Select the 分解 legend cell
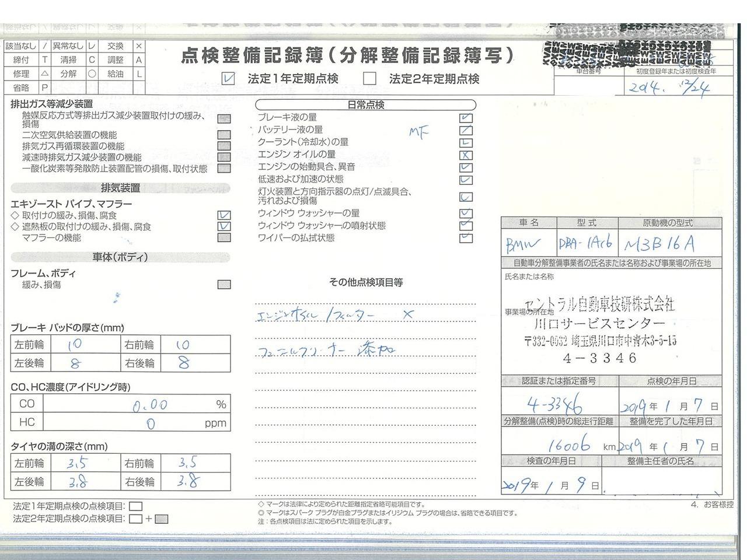747x560 pixels. pos(68,74)
